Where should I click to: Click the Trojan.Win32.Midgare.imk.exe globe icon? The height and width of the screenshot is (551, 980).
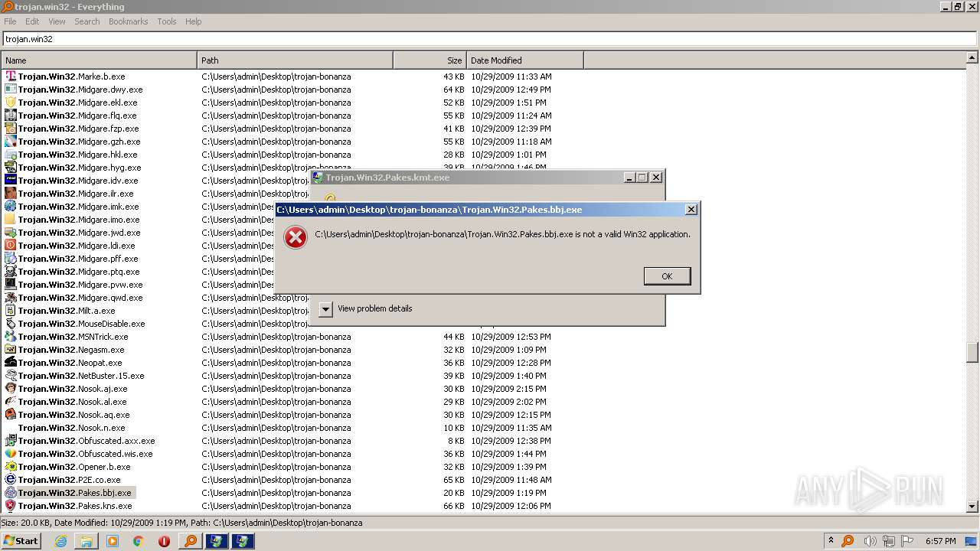11,207
